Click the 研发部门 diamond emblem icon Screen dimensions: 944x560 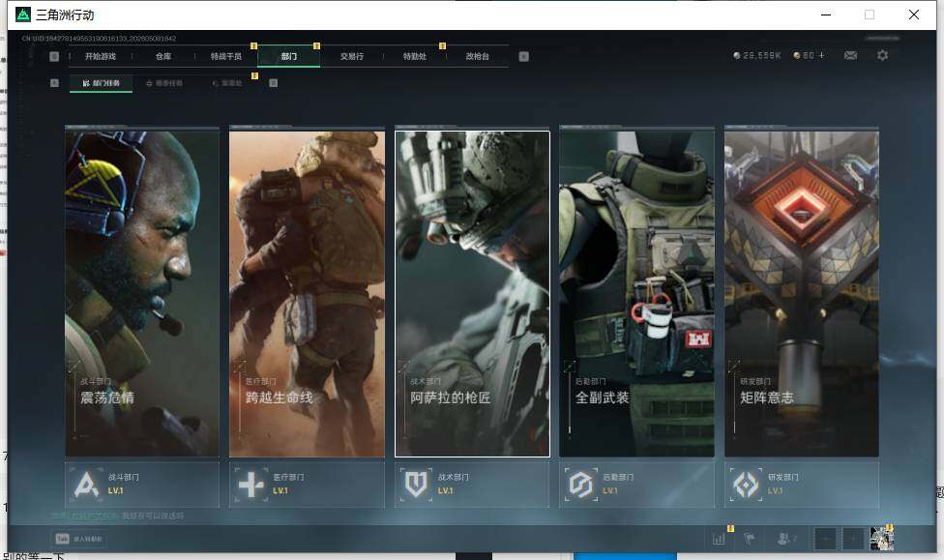[x=746, y=485]
